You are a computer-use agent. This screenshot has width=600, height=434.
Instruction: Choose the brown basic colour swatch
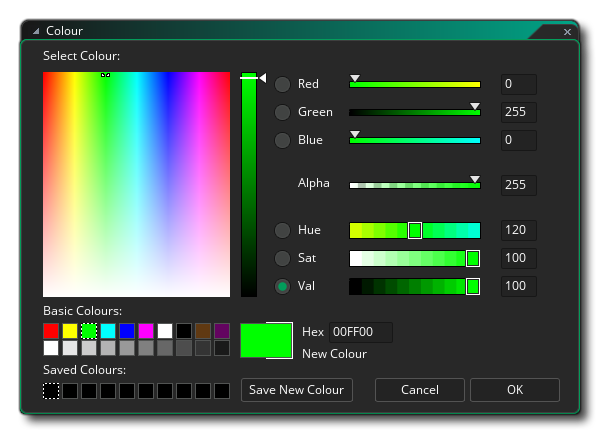(203, 331)
